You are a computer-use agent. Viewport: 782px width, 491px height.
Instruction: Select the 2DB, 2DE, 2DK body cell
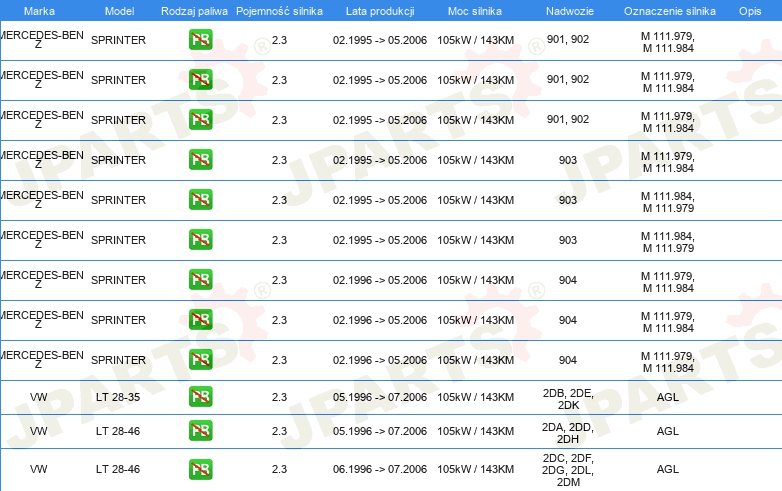pyautogui.click(x=568, y=397)
